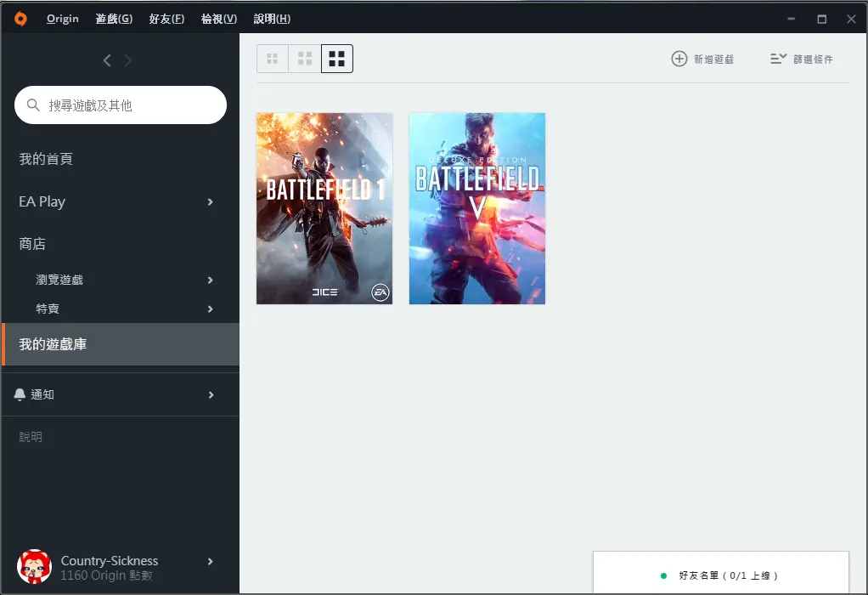The width and height of the screenshot is (868, 595).
Task: Open the 檢視(V) menu
Action: click(x=219, y=19)
